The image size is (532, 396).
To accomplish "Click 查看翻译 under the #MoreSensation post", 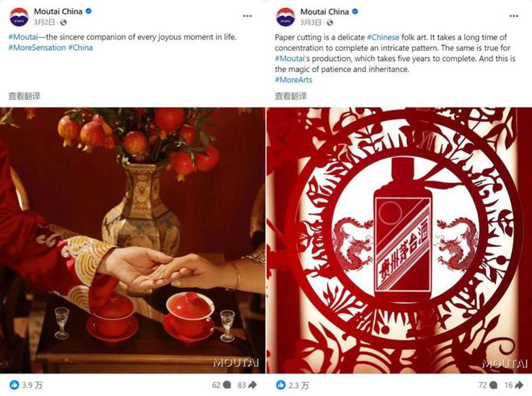I will point(24,96).
